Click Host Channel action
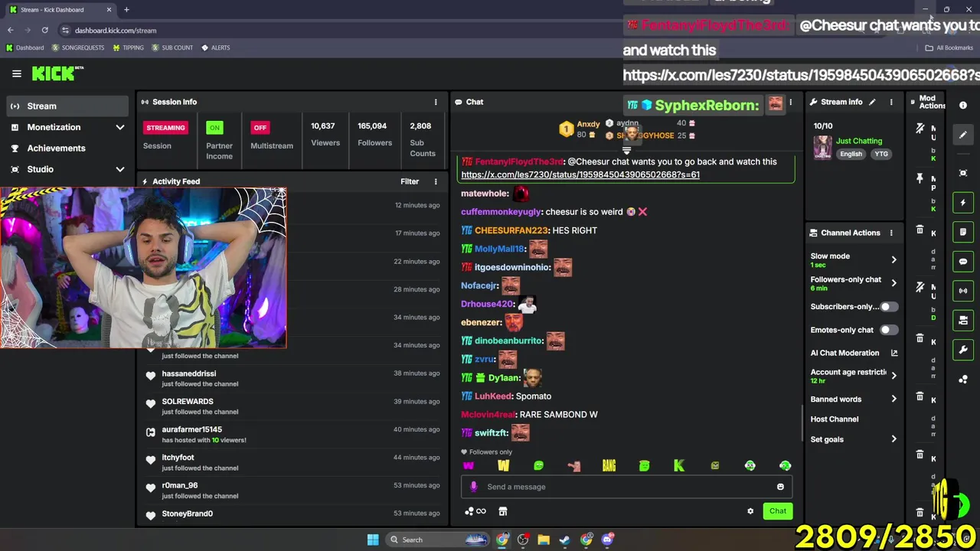 pyautogui.click(x=835, y=419)
